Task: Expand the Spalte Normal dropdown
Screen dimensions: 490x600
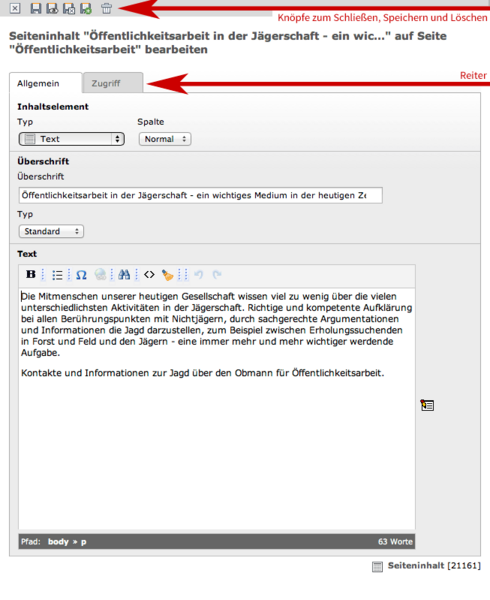Action: [165, 139]
